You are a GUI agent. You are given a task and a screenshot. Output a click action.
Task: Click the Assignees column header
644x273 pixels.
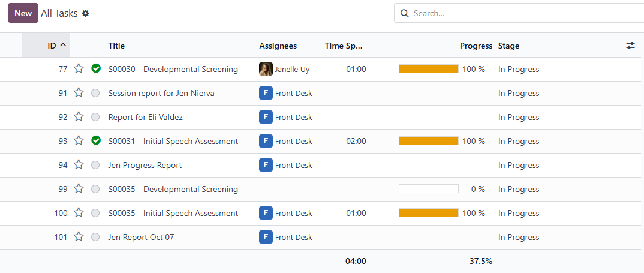point(278,46)
